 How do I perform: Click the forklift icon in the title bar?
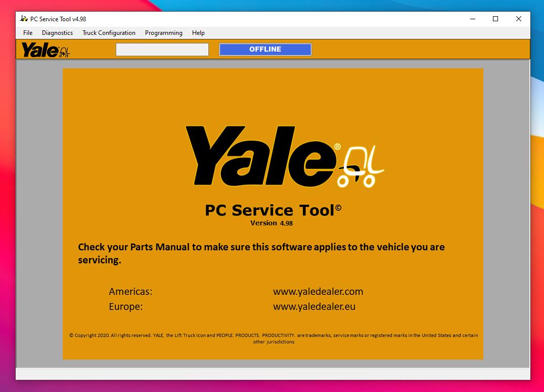point(23,18)
